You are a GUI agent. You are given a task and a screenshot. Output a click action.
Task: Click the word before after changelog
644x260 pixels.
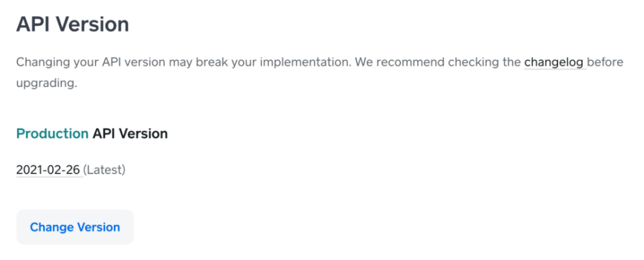(x=605, y=62)
